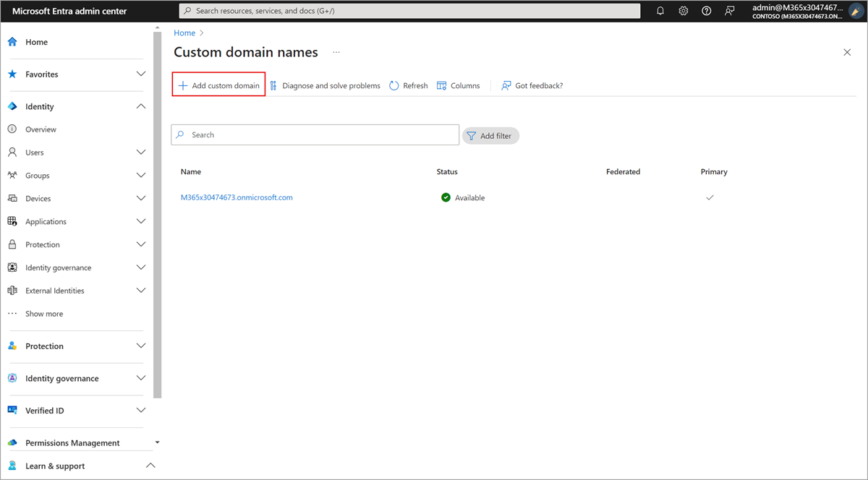Click the External Identities icon

click(x=12, y=291)
